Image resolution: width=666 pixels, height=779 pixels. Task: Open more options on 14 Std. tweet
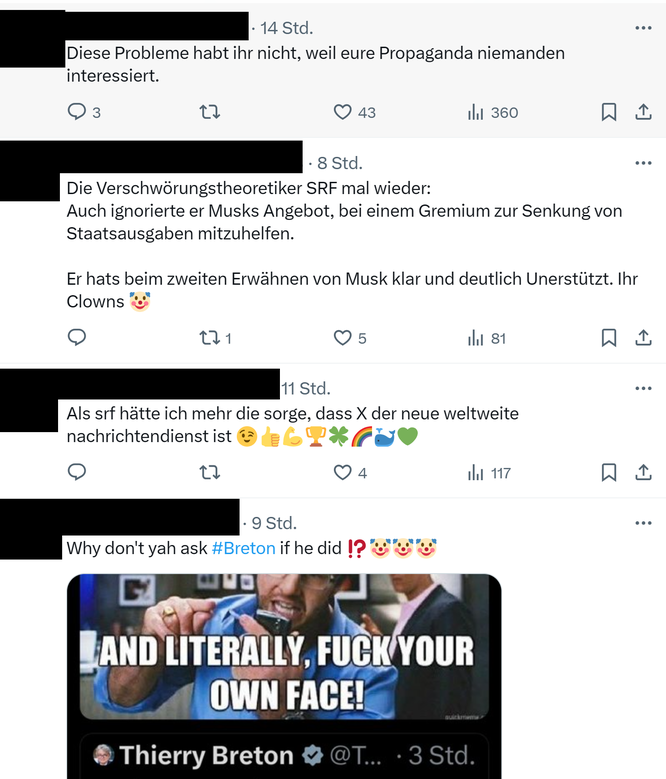click(643, 28)
